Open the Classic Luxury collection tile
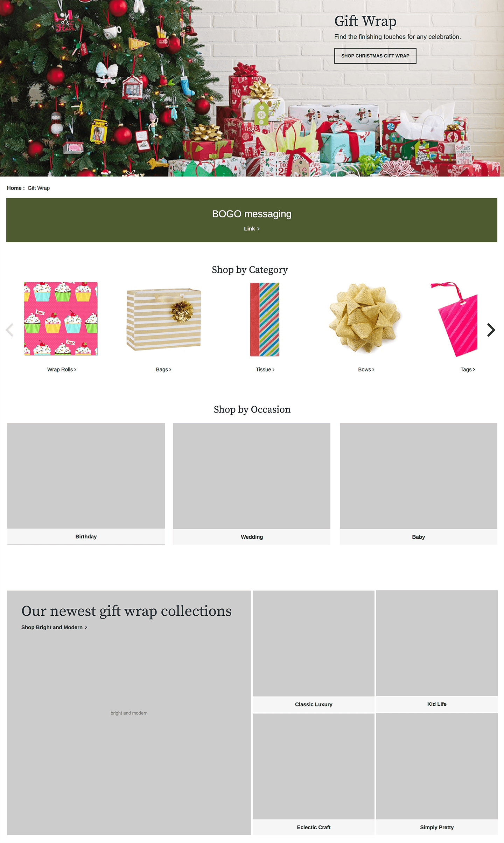Screen dimensions: 504x843 point(314,651)
